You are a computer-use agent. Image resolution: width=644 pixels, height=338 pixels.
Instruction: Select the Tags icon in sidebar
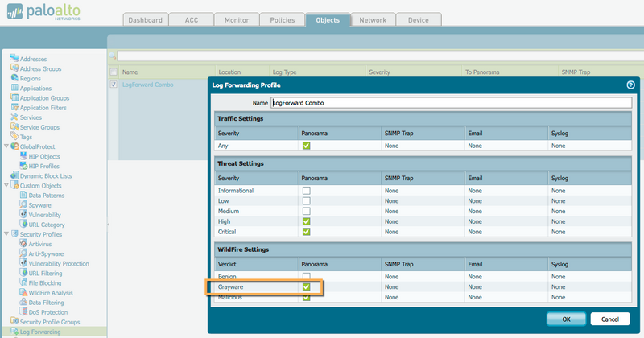[x=14, y=137]
